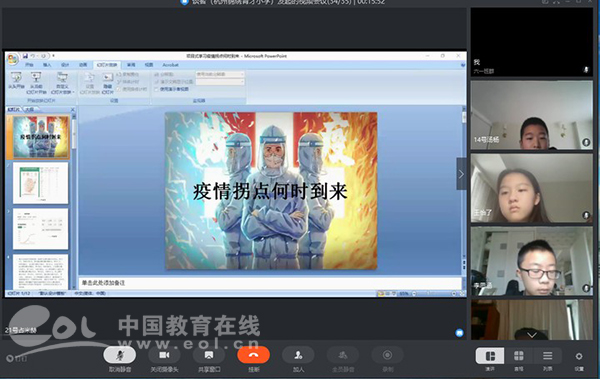Screen dimensions: 600x379
Task: Open meeting settings gear icon
Action: tap(579, 356)
